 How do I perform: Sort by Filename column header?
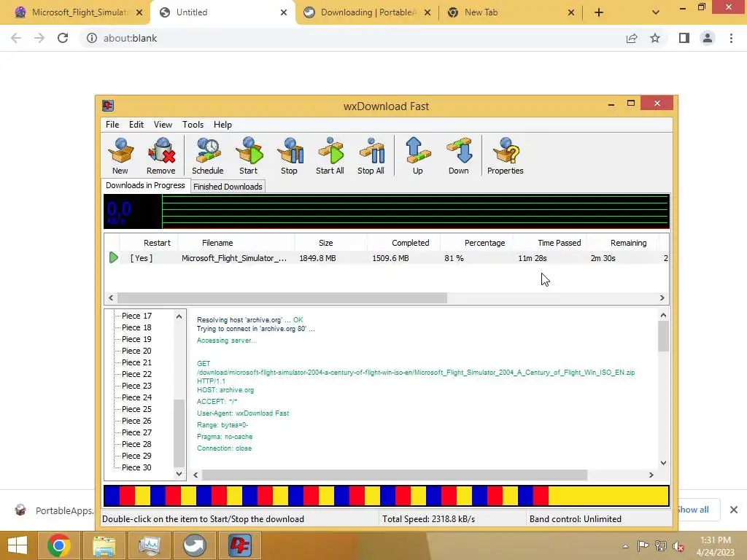236,243
